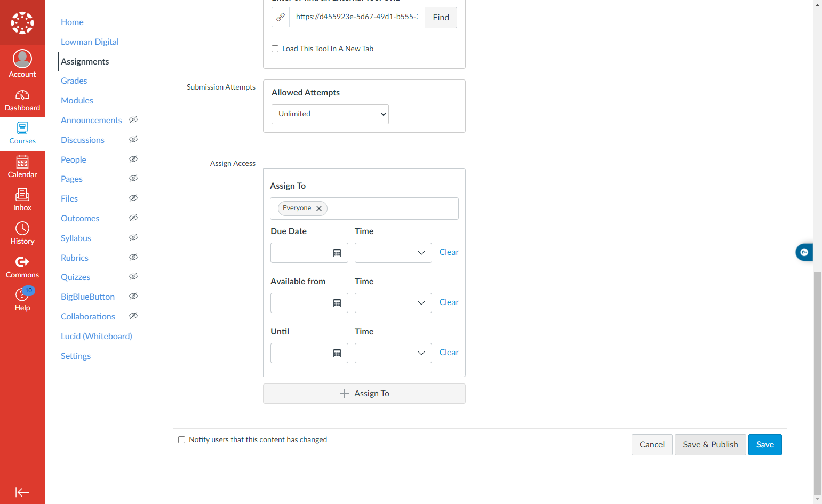Toggle visibility icon next to Files
This screenshot has height=504, width=822.
tap(133, 198)
